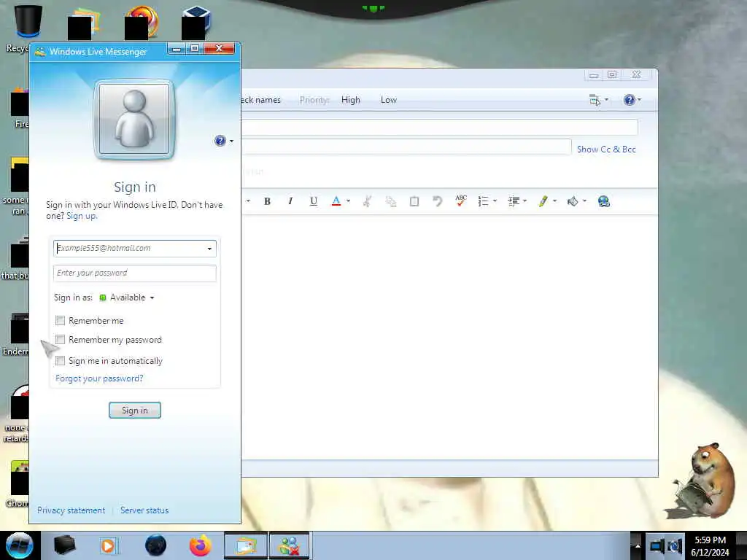
Task: Open the Server status link
Action: click(x=144, y=510)
